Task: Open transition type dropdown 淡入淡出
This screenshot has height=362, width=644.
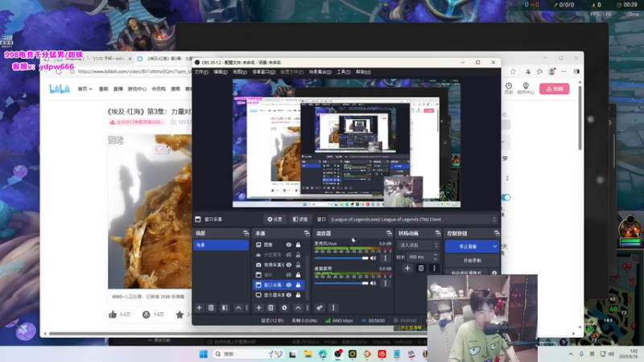Action: pyautogui.click(x=418, y=245)
